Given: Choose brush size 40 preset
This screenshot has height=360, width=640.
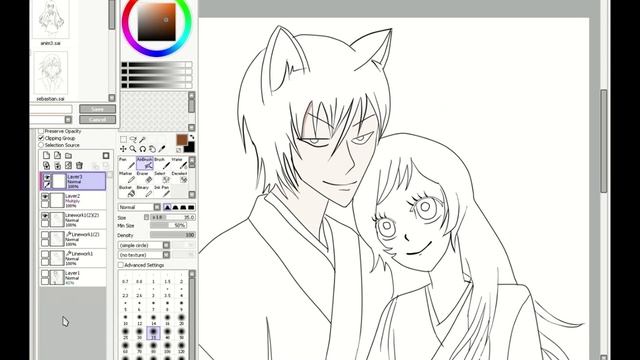Looking at the screenshot, I should click(167, 333).
